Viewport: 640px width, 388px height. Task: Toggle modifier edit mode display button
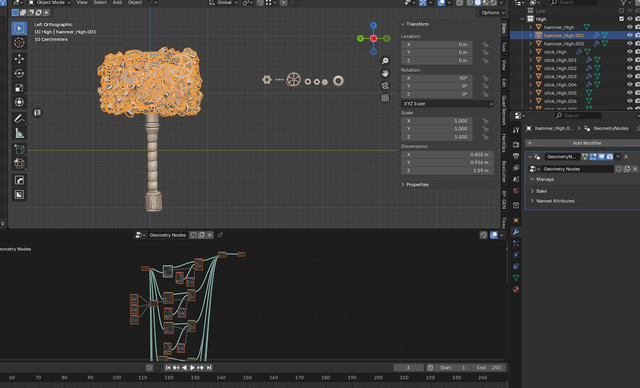593,157
